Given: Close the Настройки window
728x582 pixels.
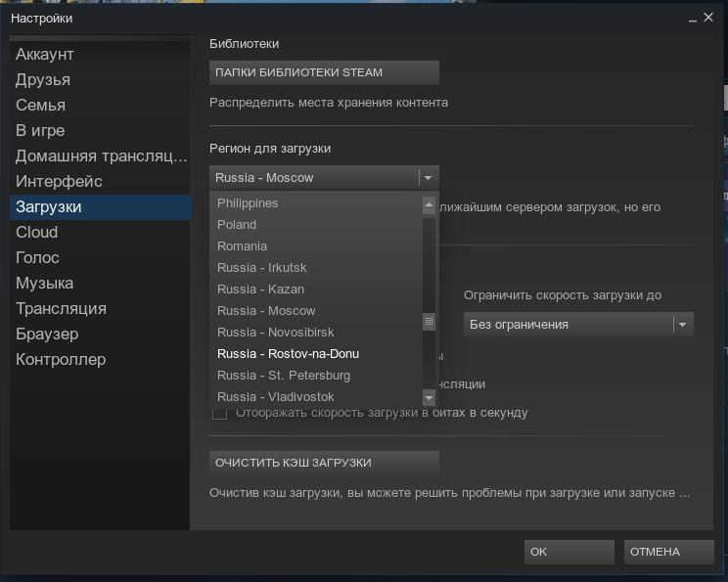Looking at the screenshot, I should (x=708, y=18).
